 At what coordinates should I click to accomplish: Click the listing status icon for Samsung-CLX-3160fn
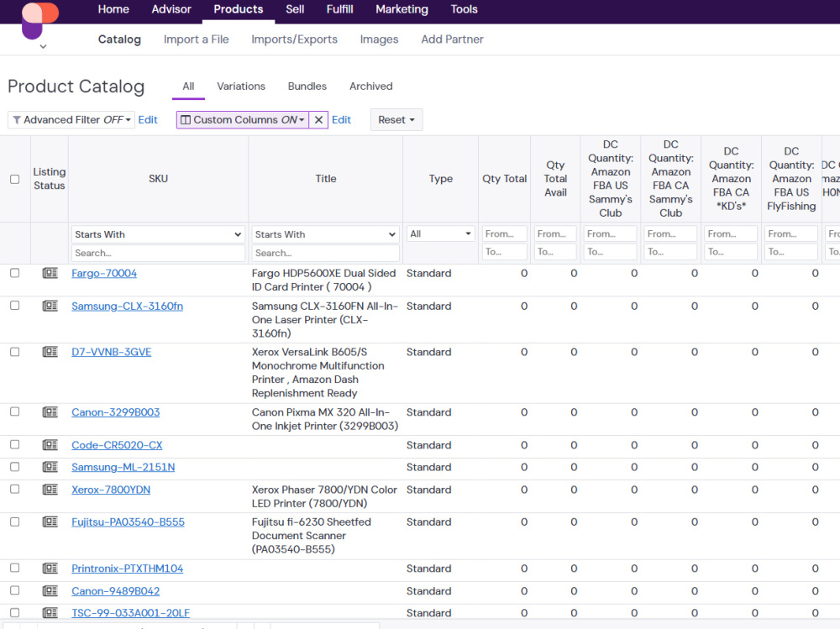coord(50,306)
